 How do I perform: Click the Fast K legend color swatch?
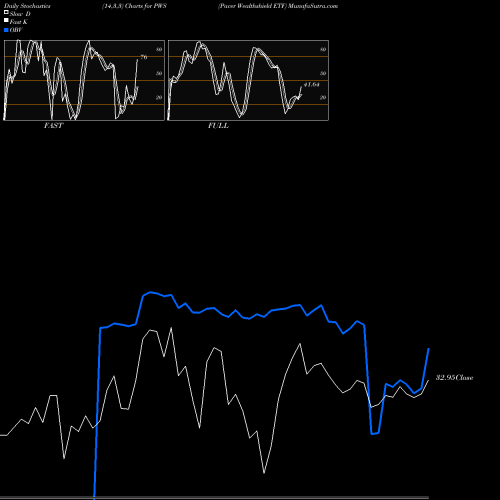pyautogui.click(x=6, y=21)
